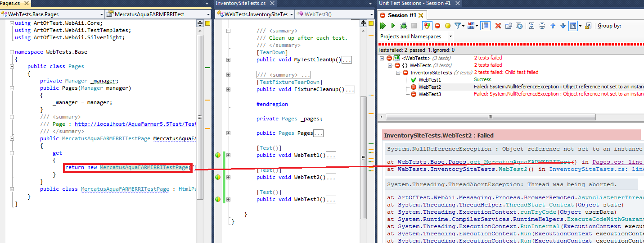Expand collapsed WebTest2 method body
The image size is (644, 243).
pyautogui.click(x=228, y=177)
